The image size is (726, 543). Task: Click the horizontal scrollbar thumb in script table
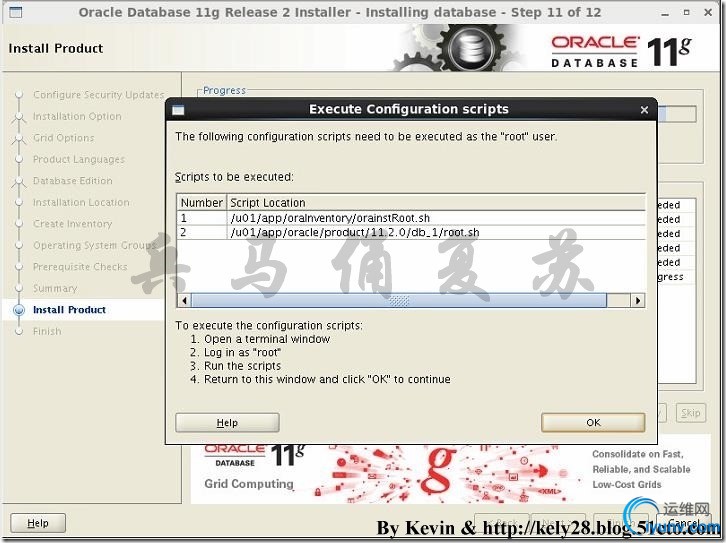click(399, 300)
